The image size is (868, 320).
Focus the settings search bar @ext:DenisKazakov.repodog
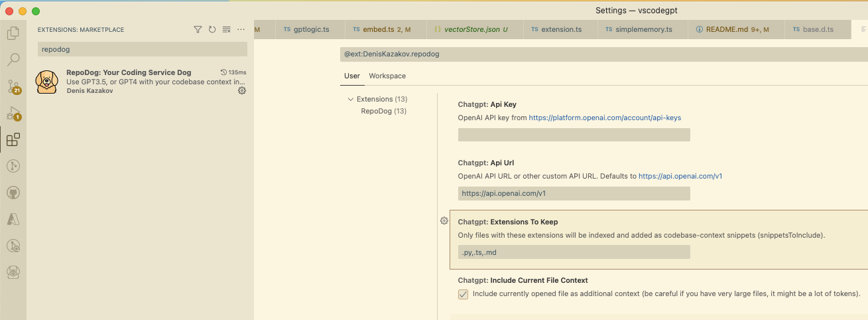[603, 54]
